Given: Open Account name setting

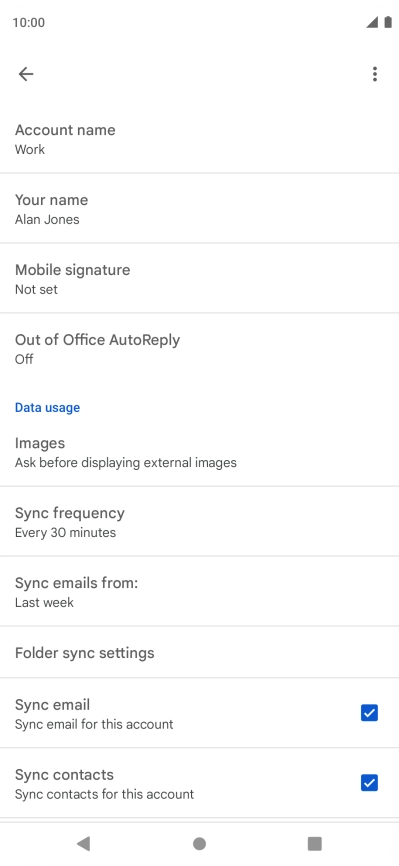Looking at the screenshot, I should 200,139.
